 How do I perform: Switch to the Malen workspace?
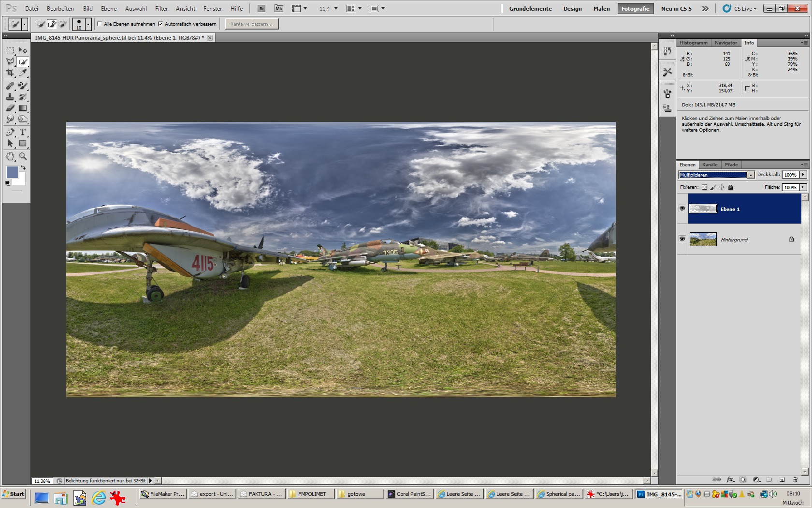(601, 9)
